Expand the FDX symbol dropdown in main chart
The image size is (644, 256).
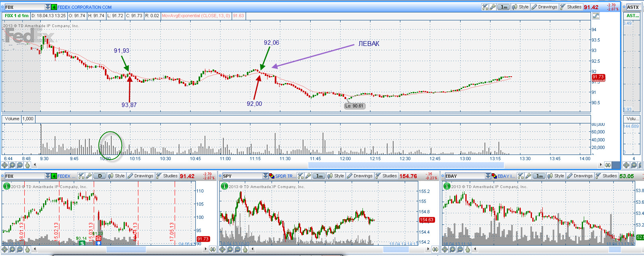pyautogui.click(x=48, y=7)
